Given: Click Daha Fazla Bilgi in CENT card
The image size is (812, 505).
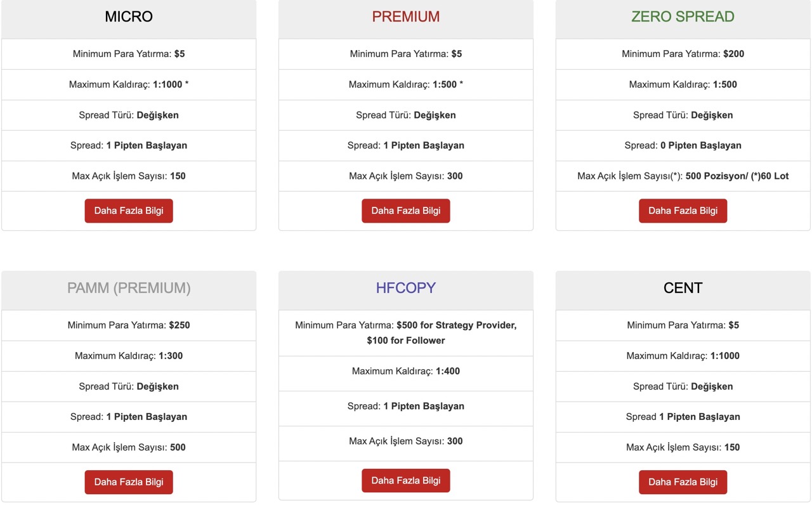Looking at the screenshot, I should click(x=683, y=482).
